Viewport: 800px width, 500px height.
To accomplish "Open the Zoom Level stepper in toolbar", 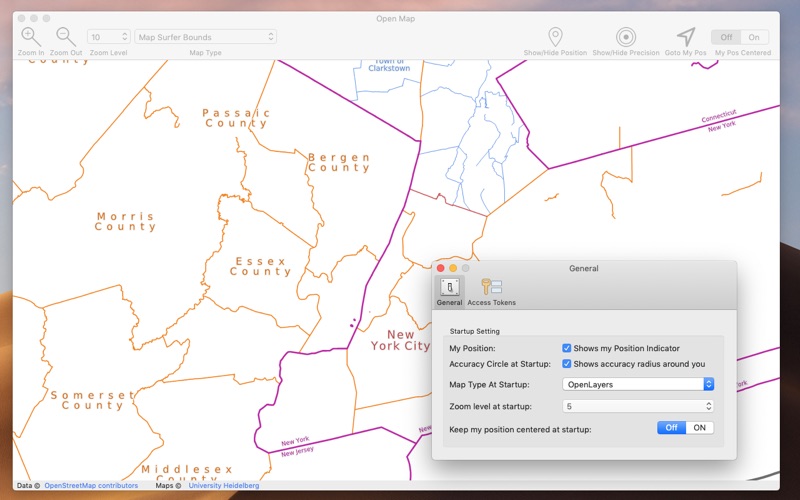I will click(109, 37).
